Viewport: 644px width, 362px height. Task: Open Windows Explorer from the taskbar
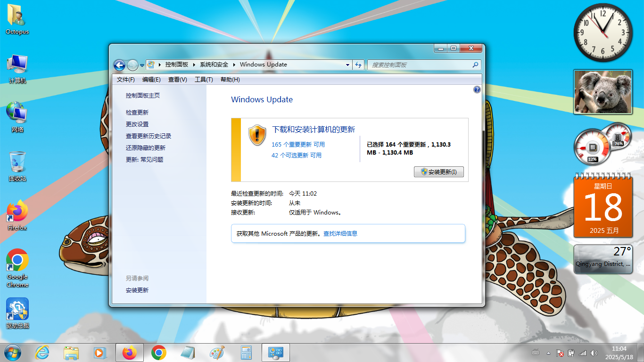71,353
